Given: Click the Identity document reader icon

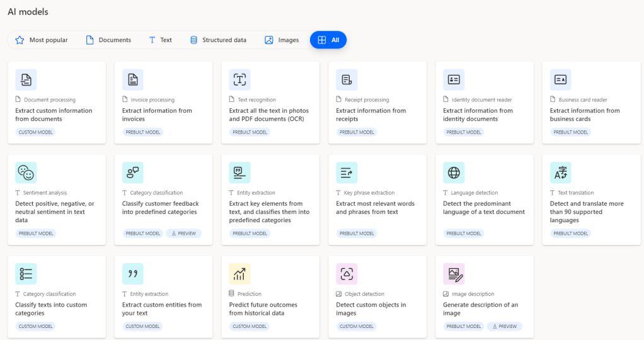Looking at the screenshot, I should (x=454, y=80).
